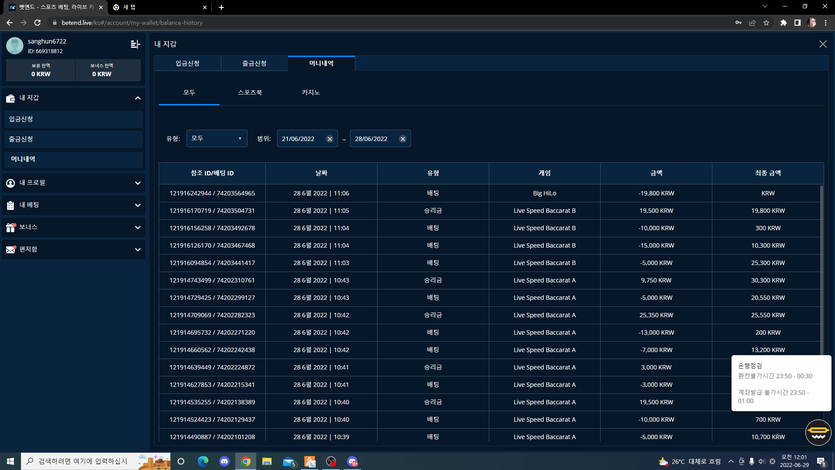Open the start date picker field

(307, 139)
